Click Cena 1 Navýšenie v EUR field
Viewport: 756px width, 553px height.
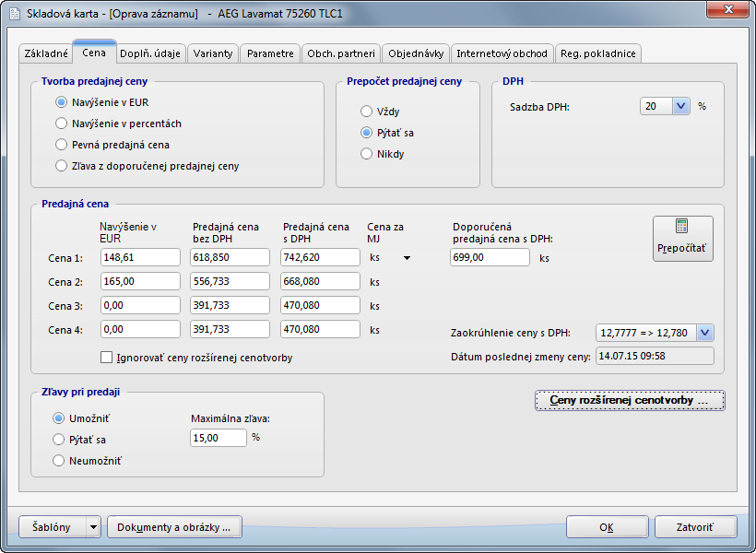(140, 257)
